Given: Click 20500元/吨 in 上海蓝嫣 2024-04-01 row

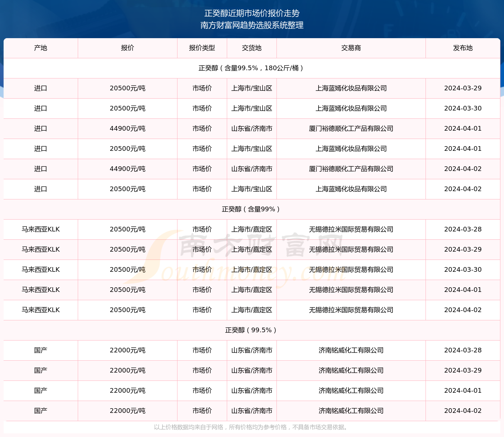Looking at the screenshot, I should [127, 149].
